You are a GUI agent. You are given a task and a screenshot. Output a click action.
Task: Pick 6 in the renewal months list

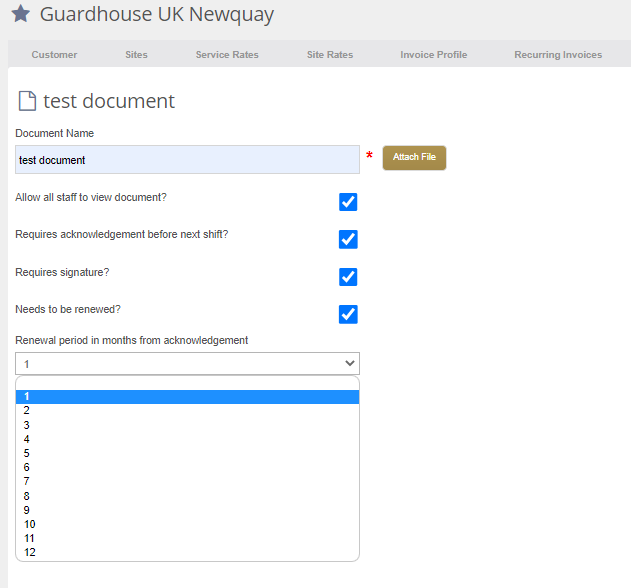point(187,467)
